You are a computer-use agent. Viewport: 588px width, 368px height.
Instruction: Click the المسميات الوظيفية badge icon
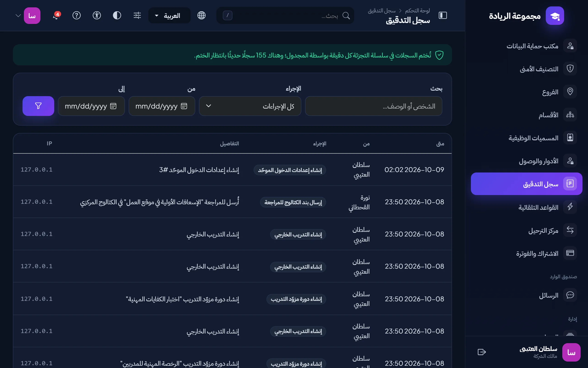pyautogui.click(x=570, y=138)
